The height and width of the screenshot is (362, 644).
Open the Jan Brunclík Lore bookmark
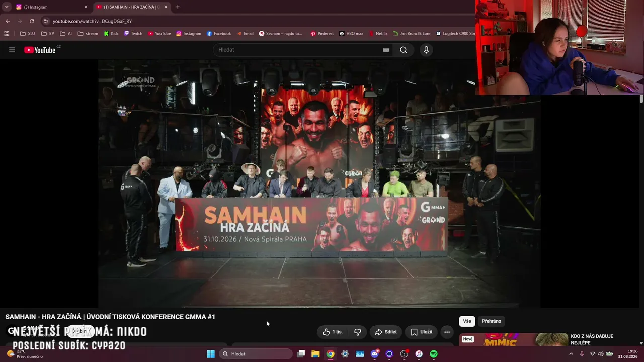pos(412,34)
